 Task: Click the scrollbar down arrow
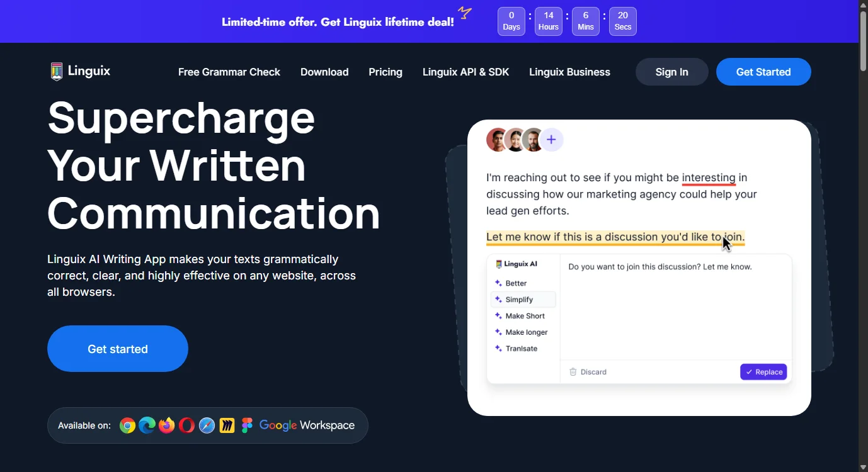[x=863, y=467]
